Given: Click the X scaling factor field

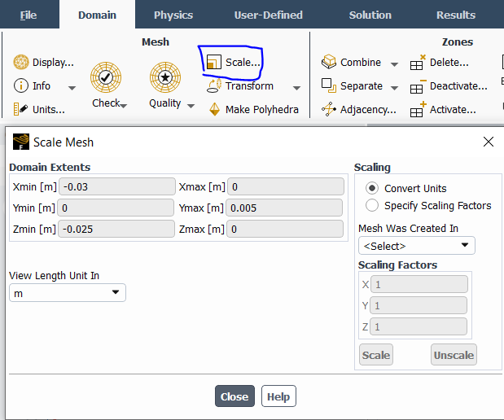Looking at the screenshot, I should click(419, 284).
